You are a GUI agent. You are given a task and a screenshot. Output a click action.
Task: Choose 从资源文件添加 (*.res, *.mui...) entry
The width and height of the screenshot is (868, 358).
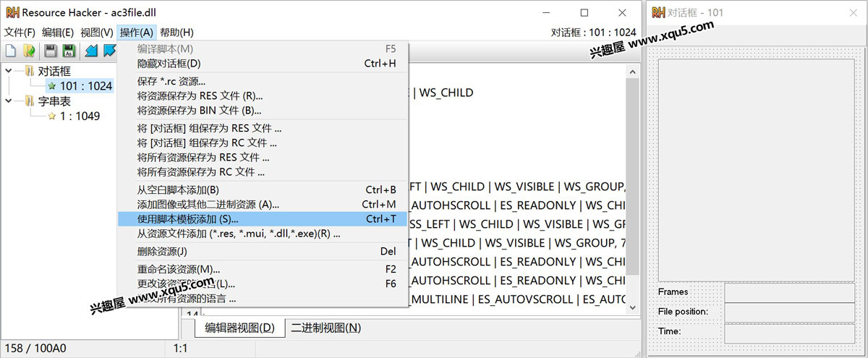263,234
